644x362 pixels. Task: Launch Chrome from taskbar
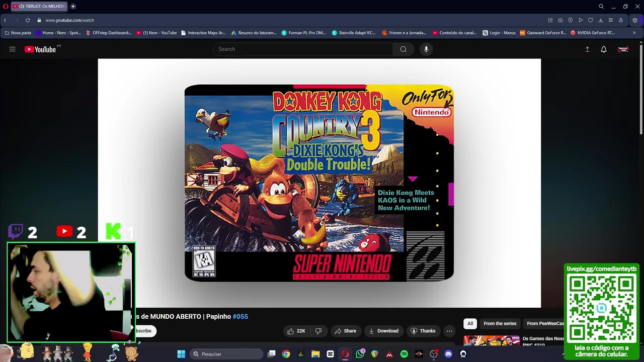286,354
